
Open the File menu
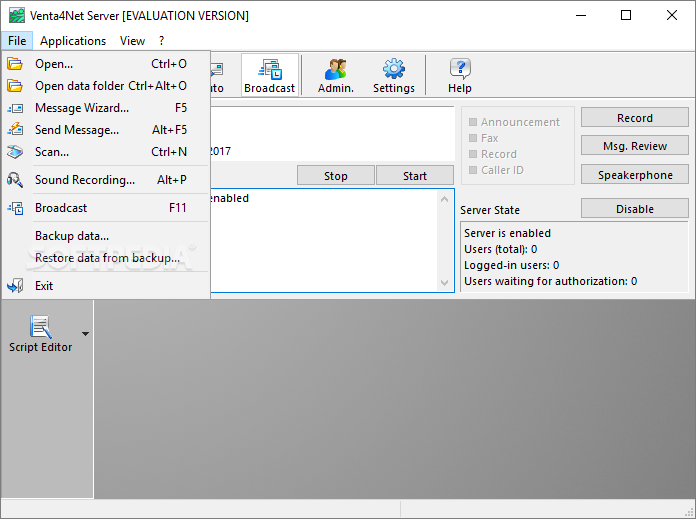point(17,41)
